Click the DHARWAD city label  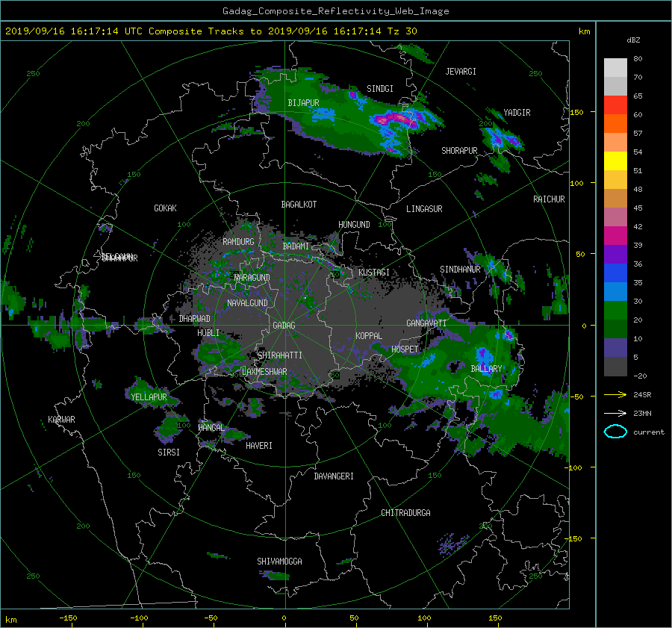click(x=195, y=319)
